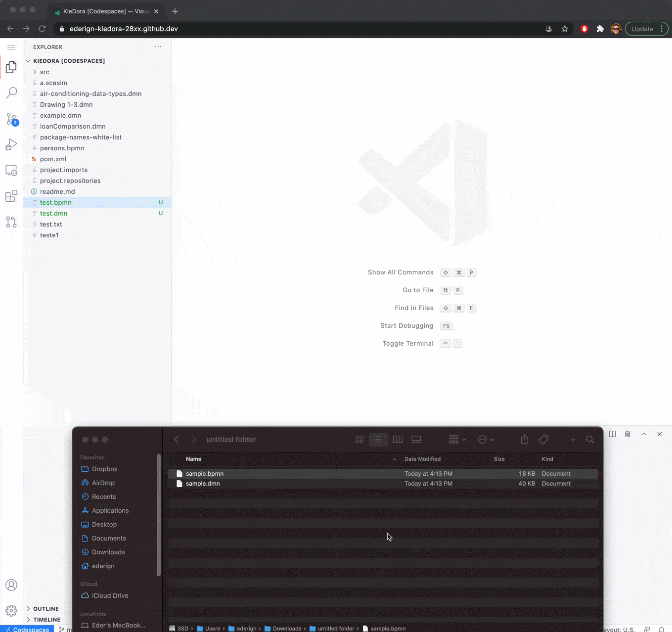Screen dimensions: 672x632
Task: Click the Chrome Update button
Action: click(642, 29)
